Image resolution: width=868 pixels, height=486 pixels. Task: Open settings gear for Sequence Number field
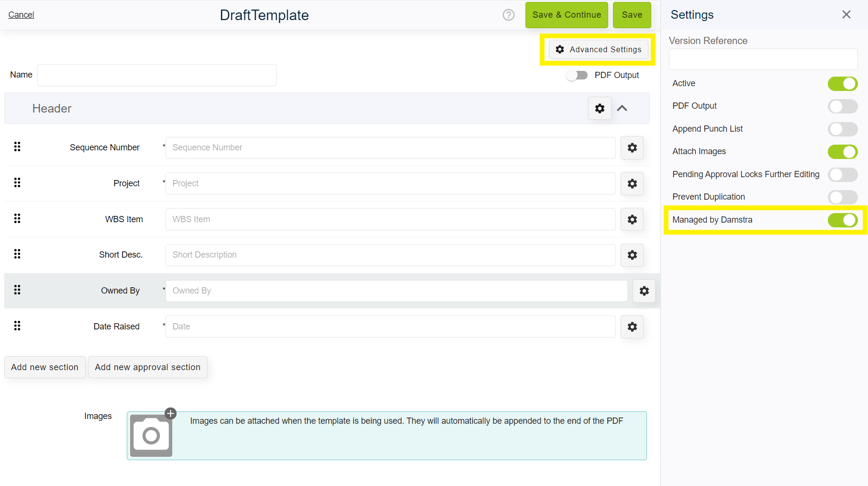click(632, 147)
